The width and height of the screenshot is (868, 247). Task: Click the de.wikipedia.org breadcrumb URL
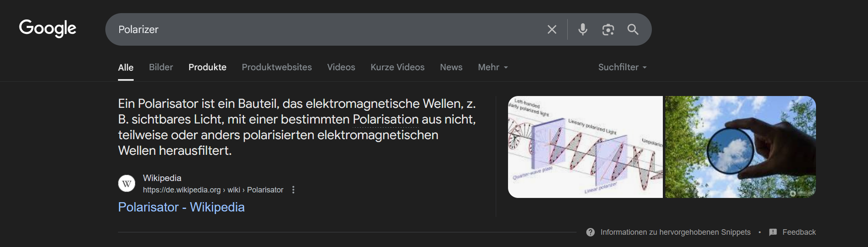coord(213,190)
